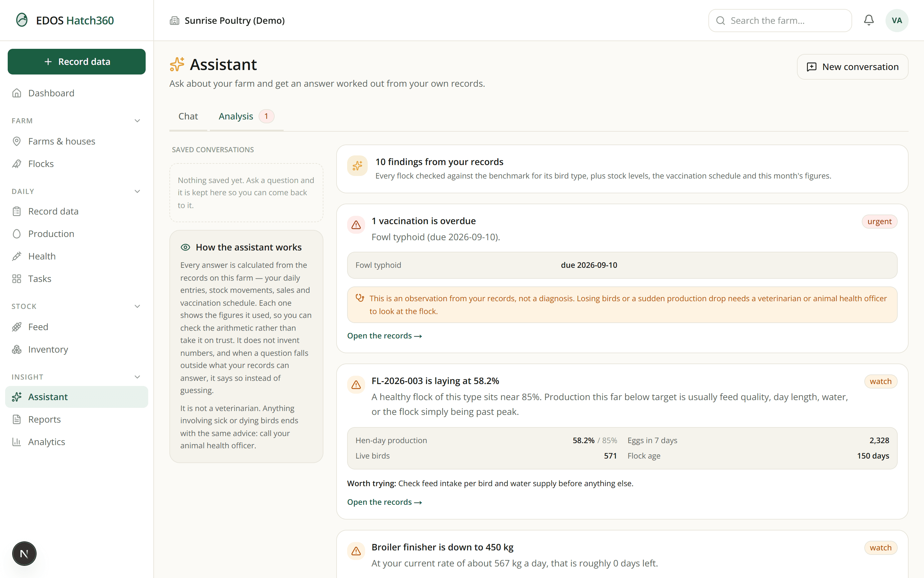924x578 pixels.
Task: Click the warning icon on overdue vaccination card
Action: tap(356, 225)
